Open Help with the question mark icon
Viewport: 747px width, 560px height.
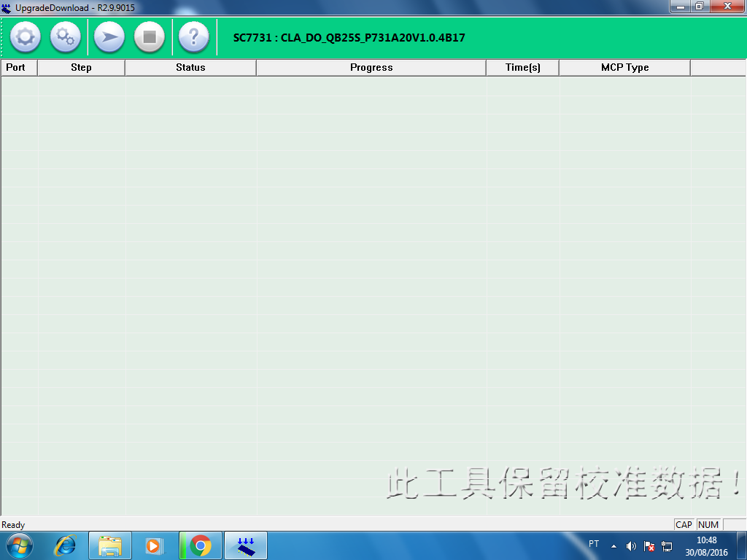(x=193, y=37)
